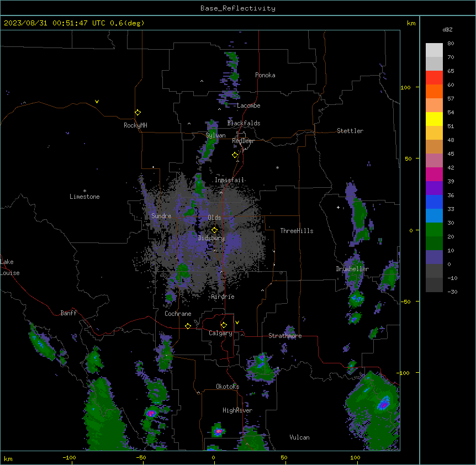This screenshot has height=465, width=476.
Task: Click the dBZ legend heading
Action: tap(447, 29)
